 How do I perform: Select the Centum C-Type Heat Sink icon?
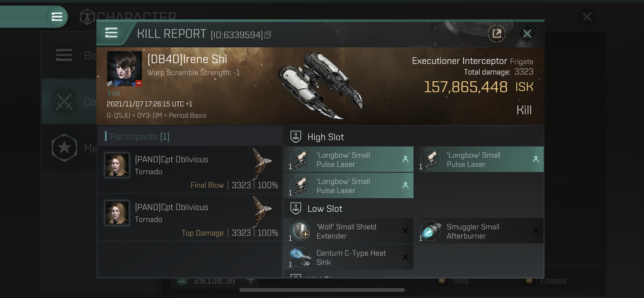pyautogui.click(x=300, y=257)
